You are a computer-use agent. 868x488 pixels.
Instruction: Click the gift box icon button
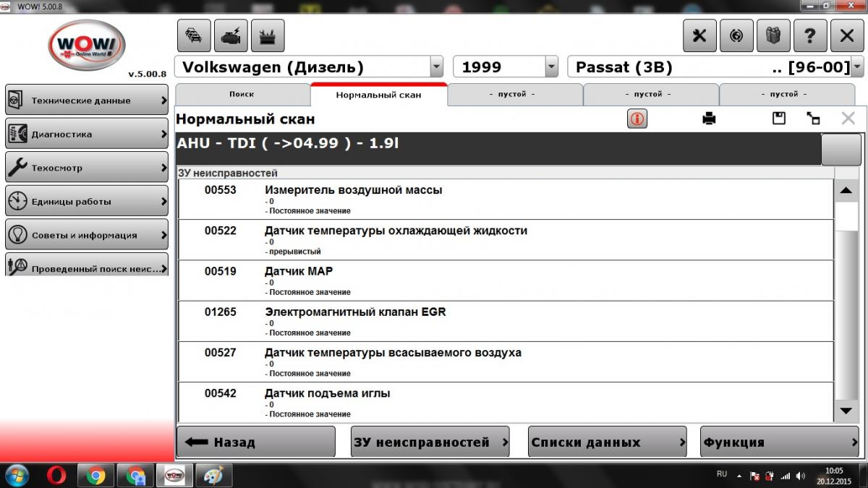773,35
